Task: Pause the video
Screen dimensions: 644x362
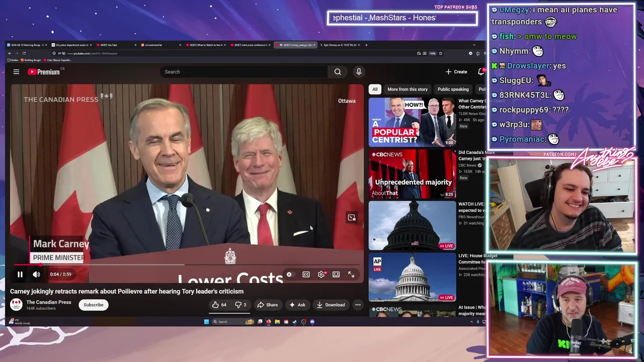Action: tap(20, 275)
